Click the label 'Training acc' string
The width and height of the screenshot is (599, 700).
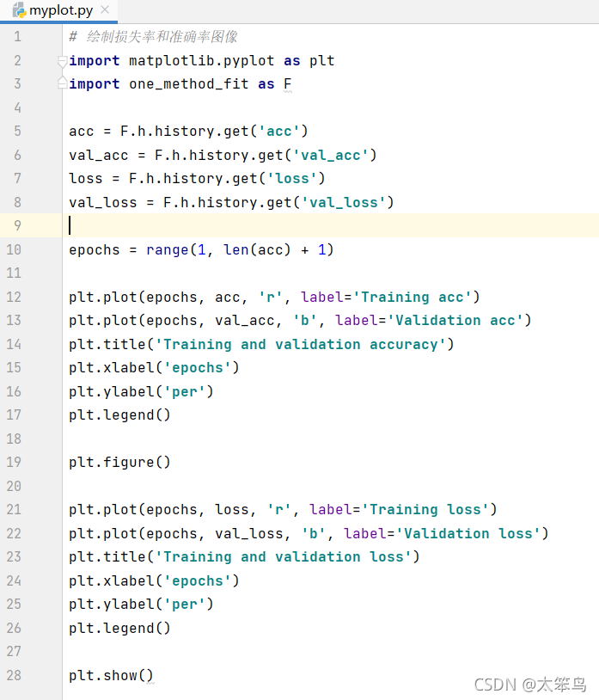pos(413,298)
